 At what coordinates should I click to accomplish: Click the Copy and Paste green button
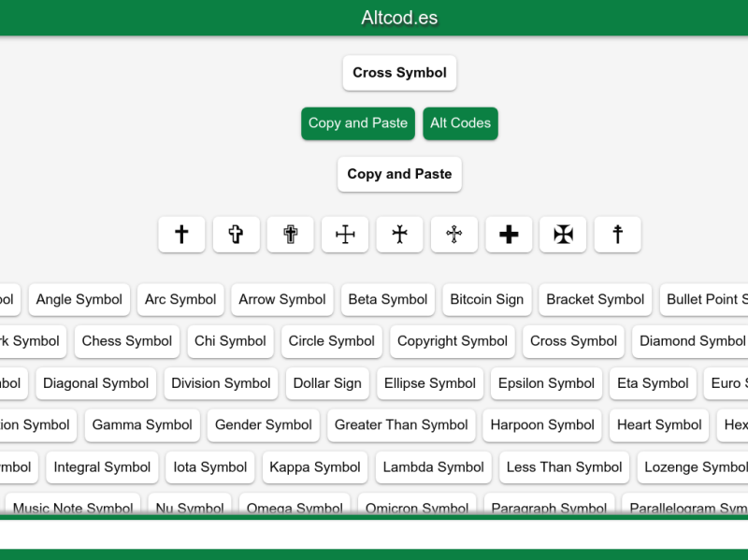[357, 122]
